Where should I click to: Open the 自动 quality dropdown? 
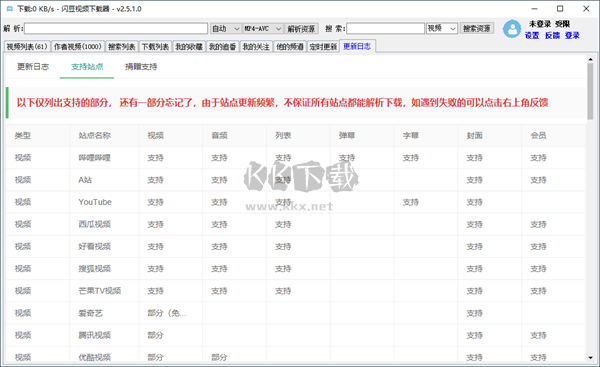225,29
